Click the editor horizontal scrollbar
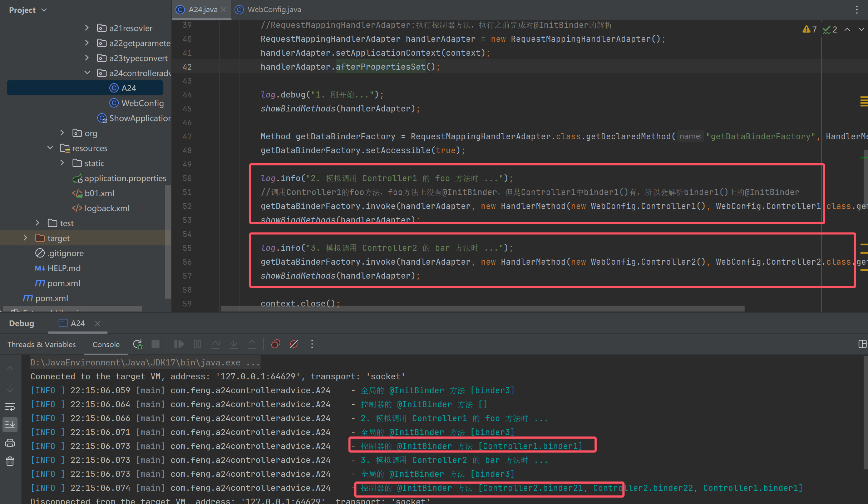Viewport: 868px width, 504px height. tap(483, 309)
